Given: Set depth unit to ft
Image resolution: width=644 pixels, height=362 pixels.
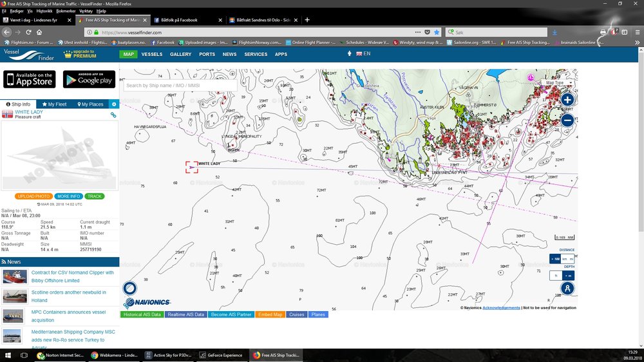Looking at the screenshot, I should point(556,275).
